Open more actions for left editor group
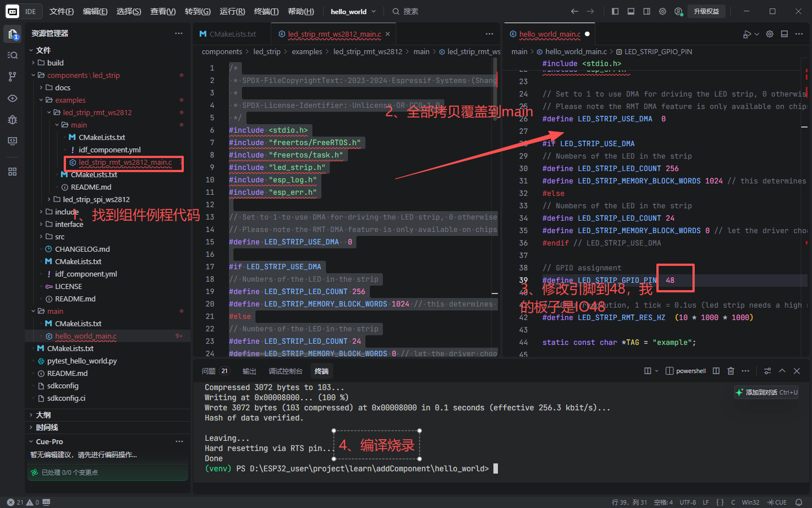 coord(489,34)
